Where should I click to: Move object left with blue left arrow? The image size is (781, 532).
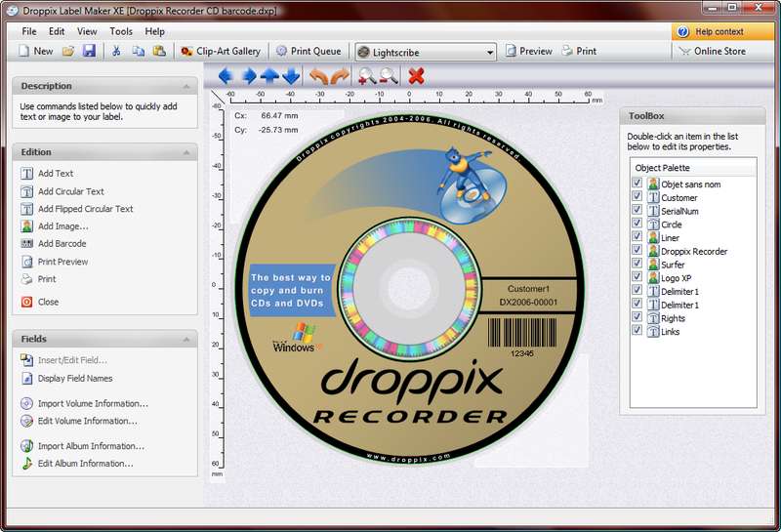click(226, 76)
